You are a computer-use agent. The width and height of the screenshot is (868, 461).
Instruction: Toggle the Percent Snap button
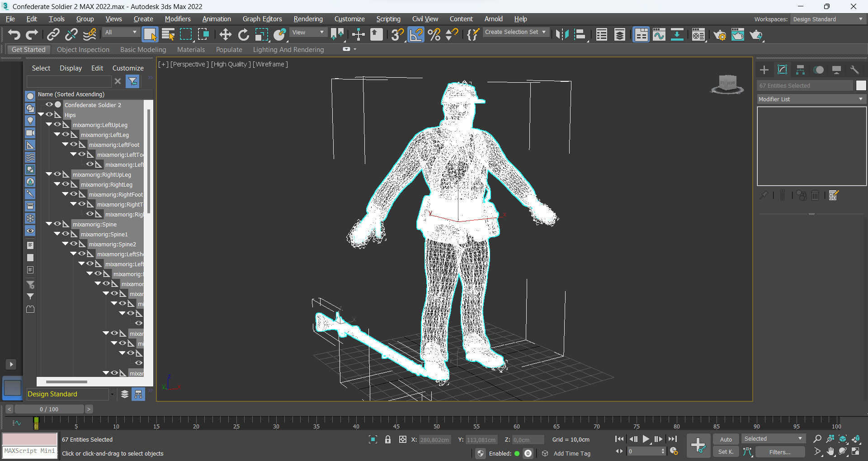(x=434, y=34)
